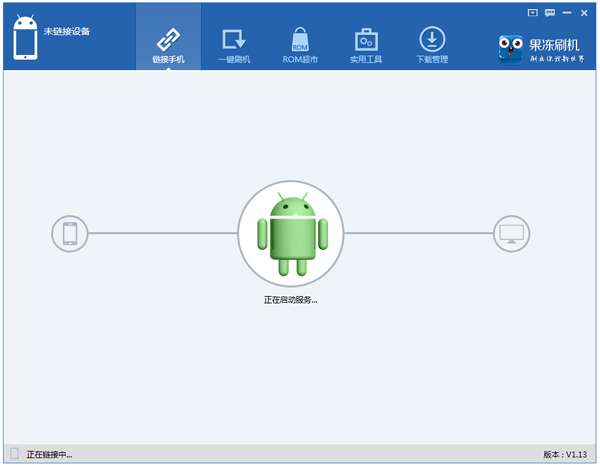Viewport: 600px width, 467px height.
Task: Go to the 实用工具 tab
Action: (x=366, y=44)
